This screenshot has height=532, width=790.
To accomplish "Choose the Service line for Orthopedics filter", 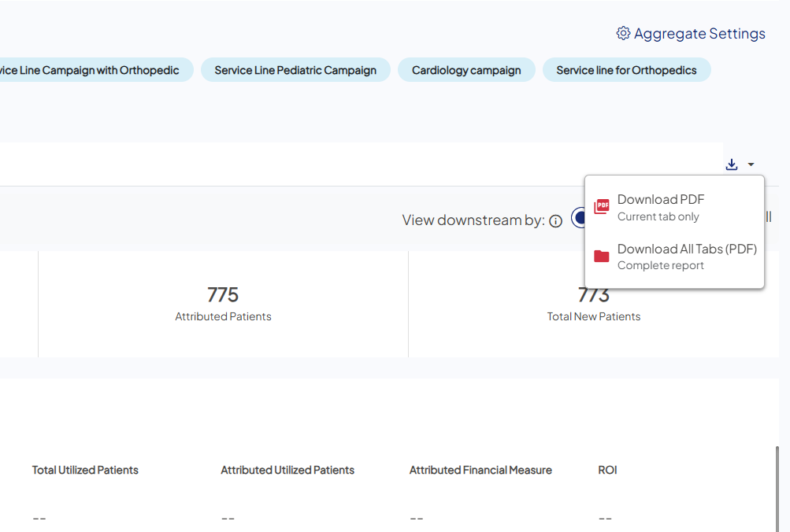I will (626, 70).
